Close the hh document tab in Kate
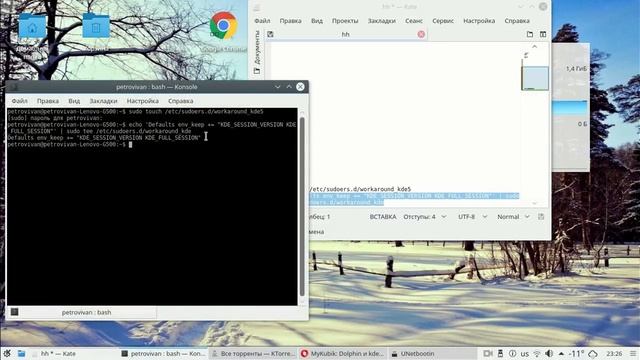Screen dimensions: 640x360 [421, 34]
